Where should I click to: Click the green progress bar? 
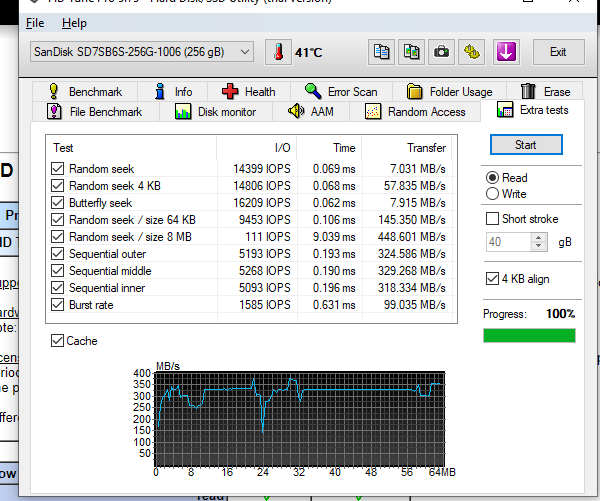click(529, 335)
